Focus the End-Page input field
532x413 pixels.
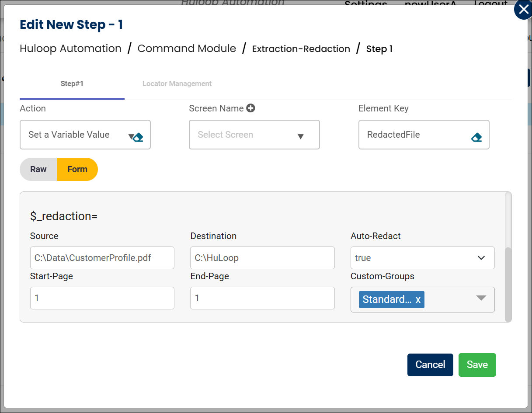(x=262, y=298)
